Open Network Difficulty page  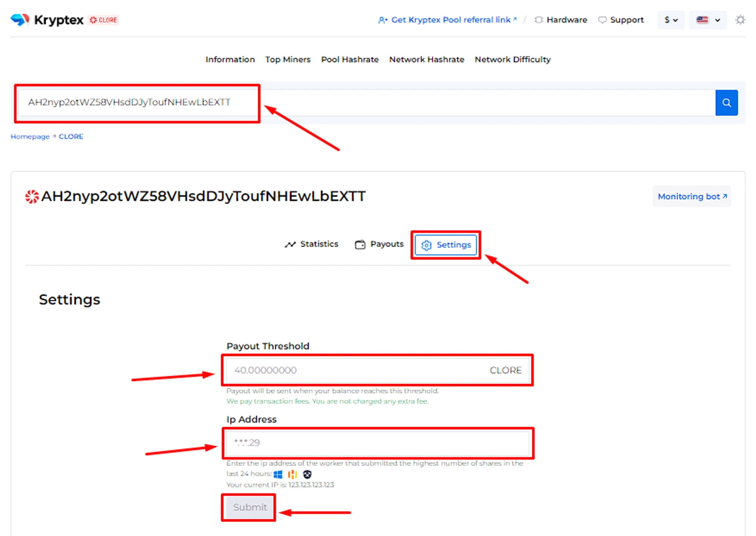512,59
